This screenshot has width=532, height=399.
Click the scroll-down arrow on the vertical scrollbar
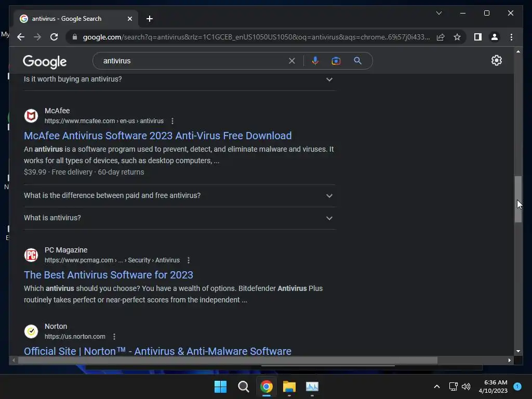(518, 351)
